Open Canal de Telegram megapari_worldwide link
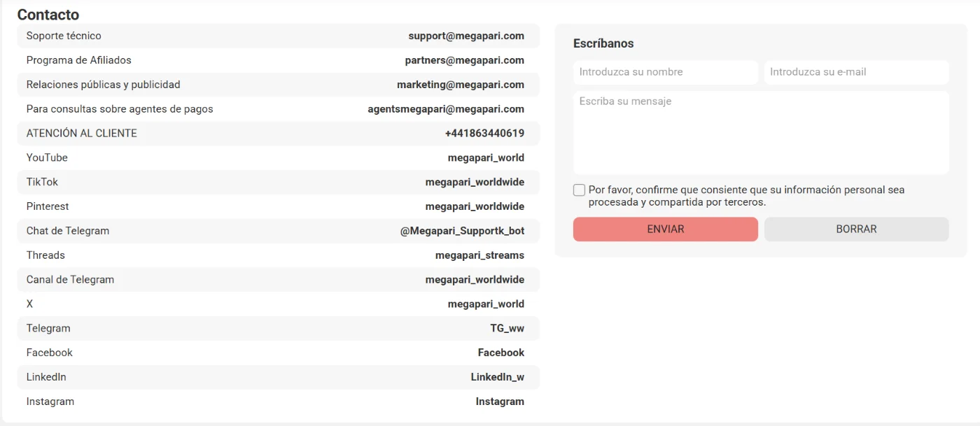Viewport: 980px width, 426px height. pyautogui.click(x=475, y=280)
